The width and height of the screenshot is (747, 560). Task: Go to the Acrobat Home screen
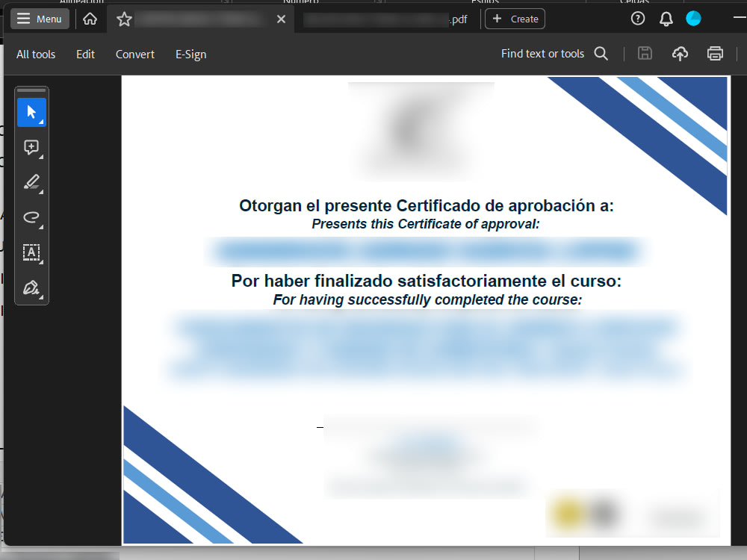pos(88,19)
